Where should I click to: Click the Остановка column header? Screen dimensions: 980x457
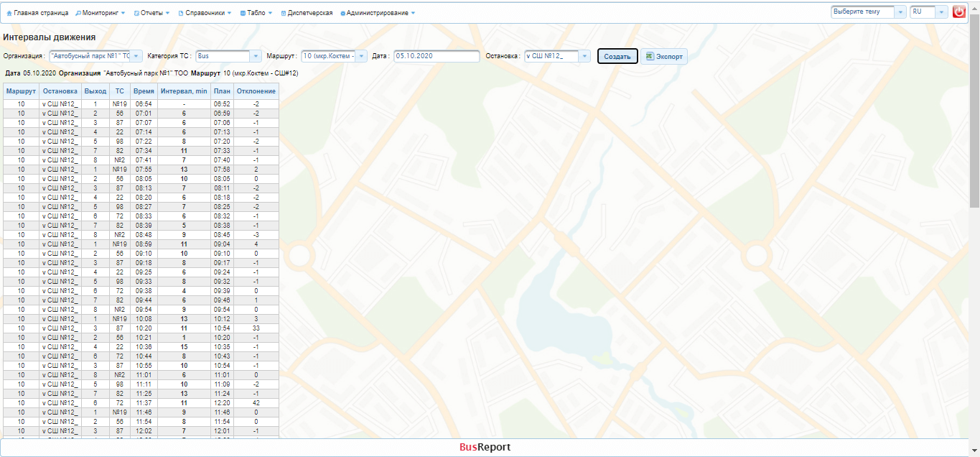point(60,91)
